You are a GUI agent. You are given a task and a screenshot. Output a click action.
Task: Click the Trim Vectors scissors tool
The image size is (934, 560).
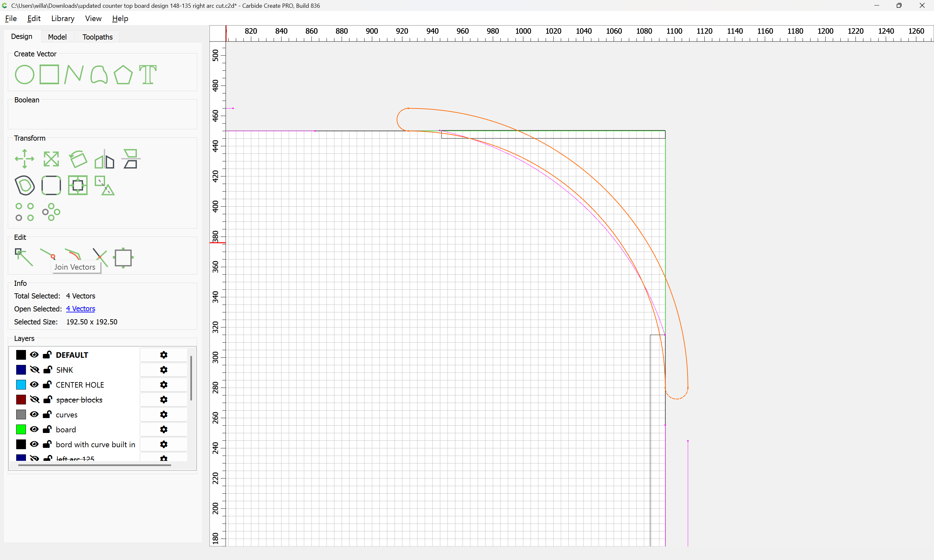coord(100,257)
